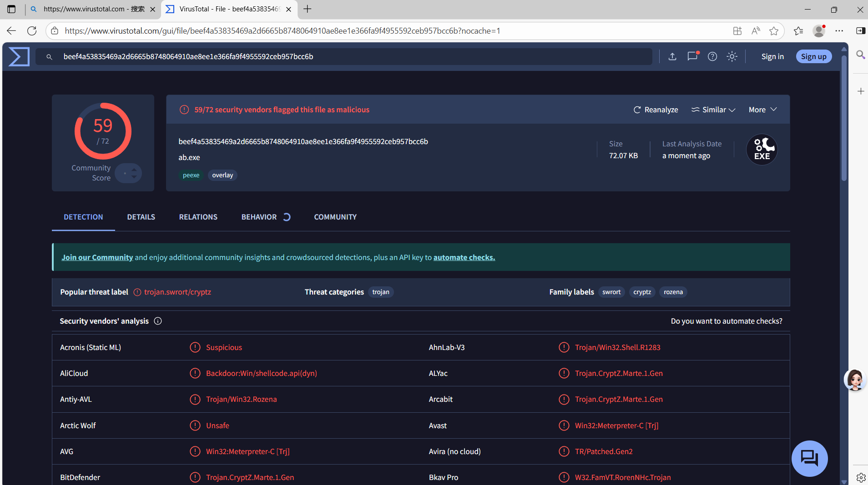Click the Backdoor:Win/shellcode.api(dyn) detection text
The height and width of the screenshot is (485, 868).
coord(262,373)
